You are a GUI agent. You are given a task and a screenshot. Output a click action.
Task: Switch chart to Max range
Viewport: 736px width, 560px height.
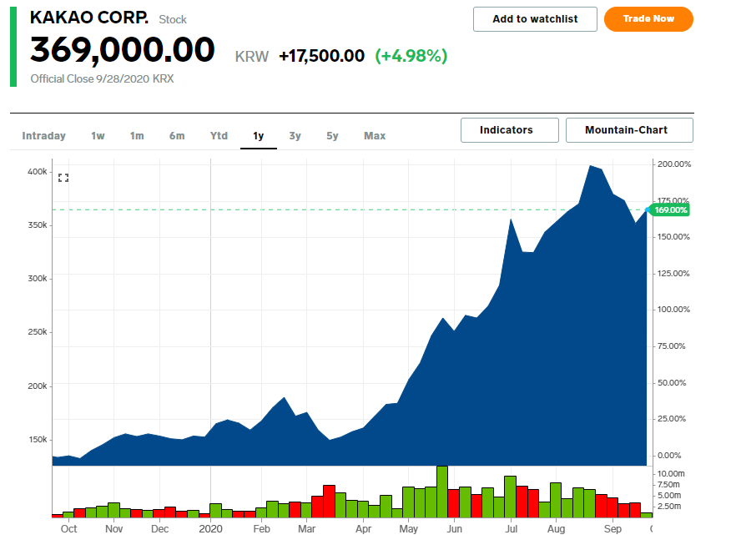pyautogui.click(x=375, y=136)
